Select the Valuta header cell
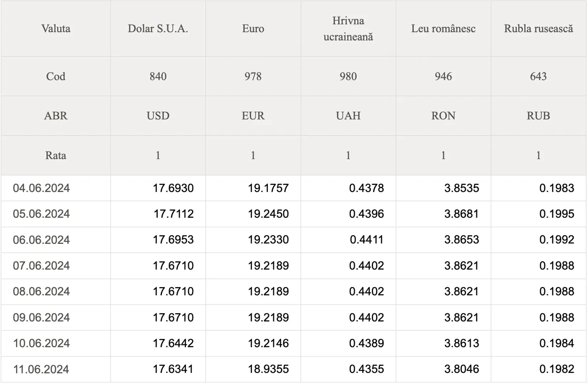Screen dimensions: 588x384 pos(56,28)
